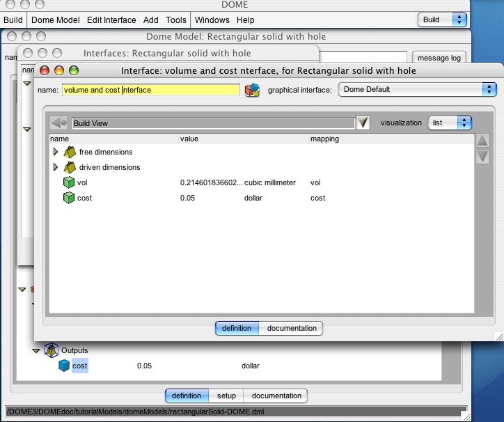Click the vol value 0.214601836602...

pos(211,182)
